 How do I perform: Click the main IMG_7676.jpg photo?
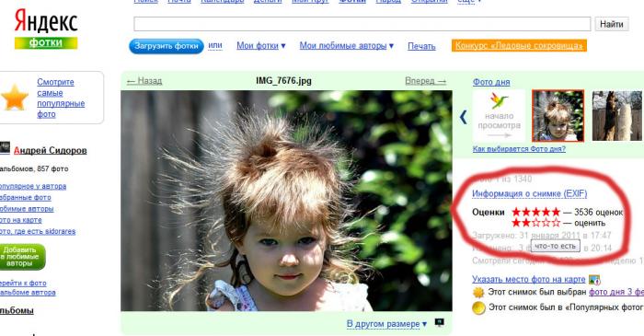(286, 201)
